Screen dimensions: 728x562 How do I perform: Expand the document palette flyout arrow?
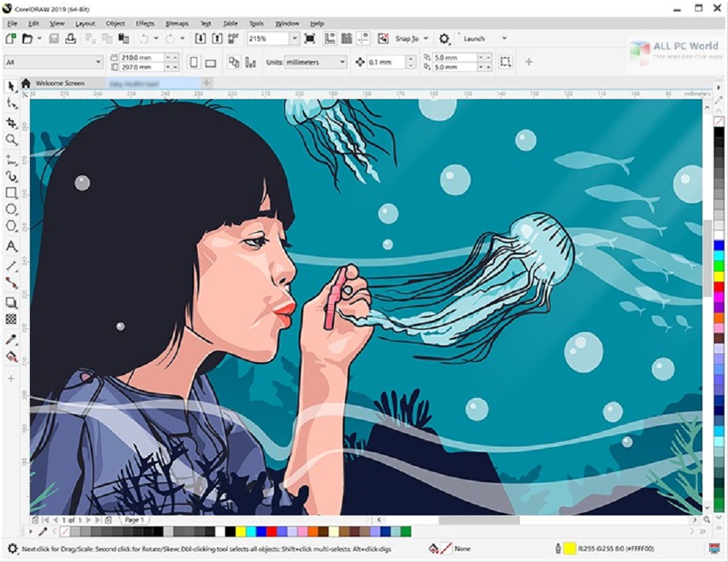click(x=31, y=531)
